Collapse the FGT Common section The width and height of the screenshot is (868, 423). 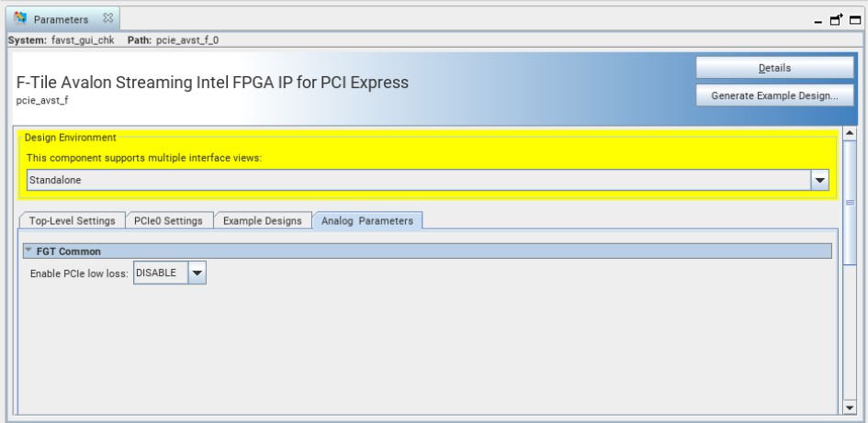(x=28, y=250)
